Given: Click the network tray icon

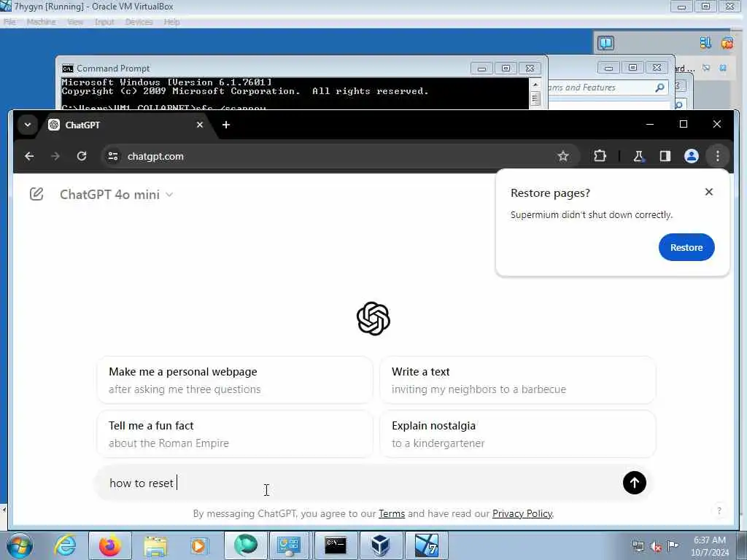Looking at the screenshot, I should [638, 547].
